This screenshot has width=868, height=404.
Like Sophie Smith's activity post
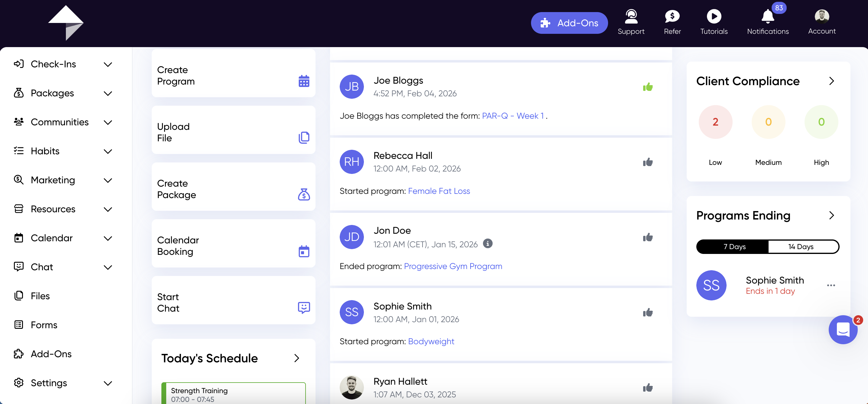pos(648,313)
